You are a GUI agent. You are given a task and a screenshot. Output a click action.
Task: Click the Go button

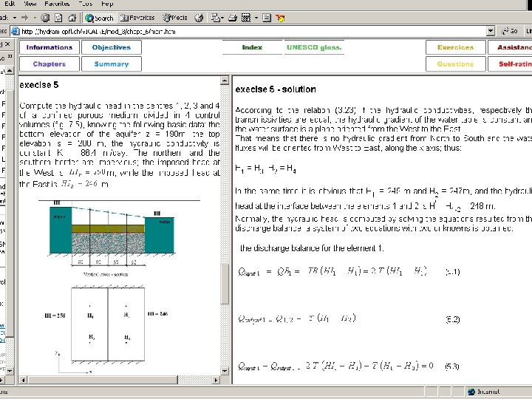510,31
